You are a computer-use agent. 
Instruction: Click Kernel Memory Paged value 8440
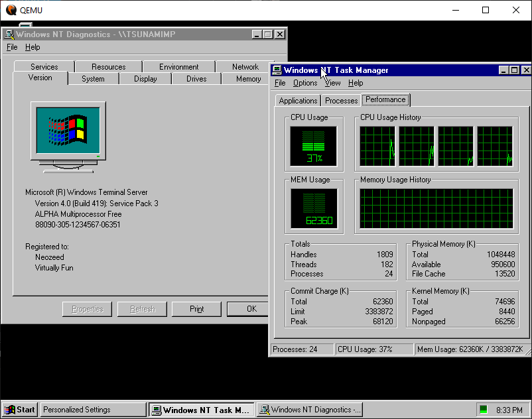(x=507, y=312)
